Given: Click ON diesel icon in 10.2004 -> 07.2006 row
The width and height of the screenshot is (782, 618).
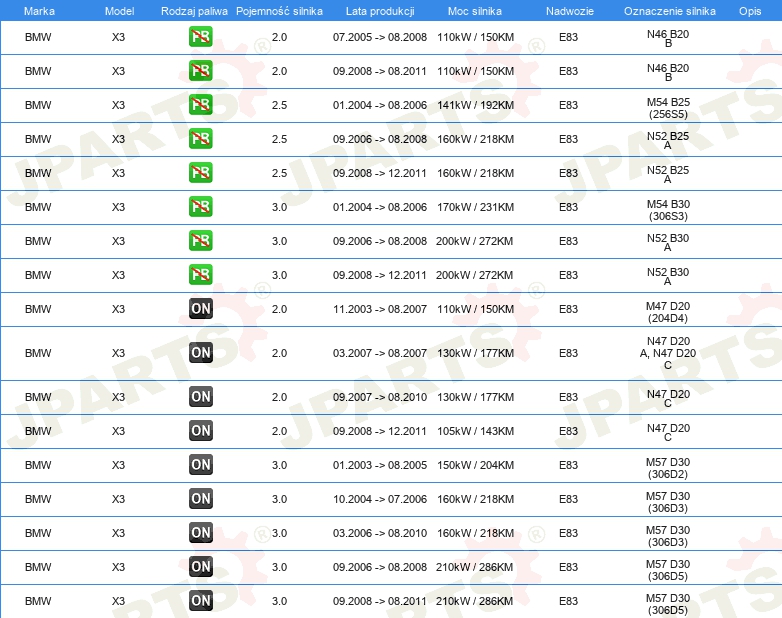Looking at the screenshot, I should [201, 498].
